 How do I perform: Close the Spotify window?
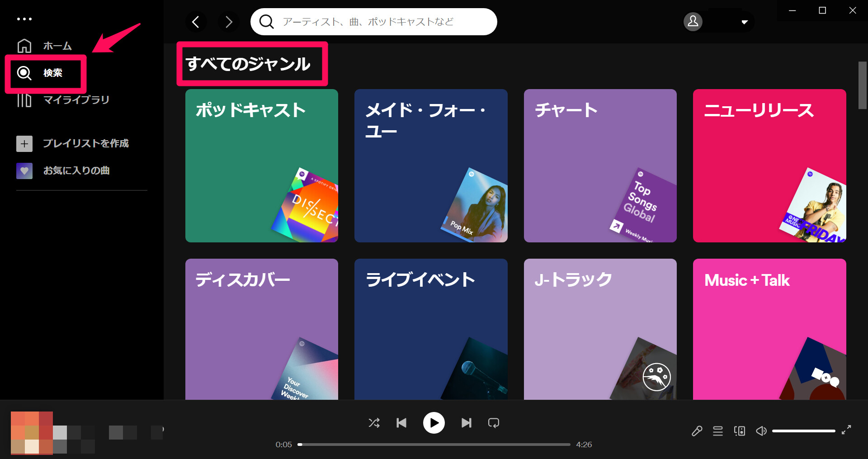(x=853, y=10)
